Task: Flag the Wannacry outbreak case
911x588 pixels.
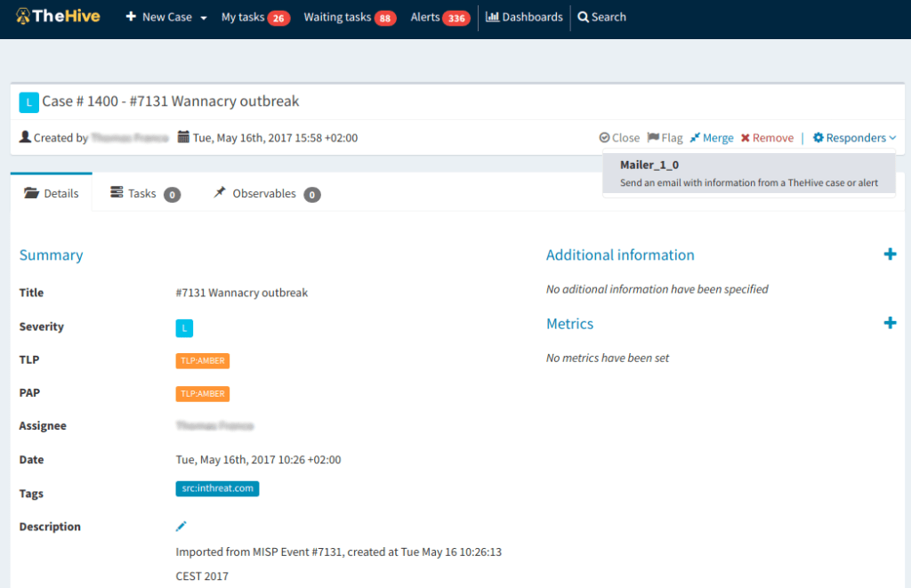Action: pyautogui.click(x=665, y=137)
